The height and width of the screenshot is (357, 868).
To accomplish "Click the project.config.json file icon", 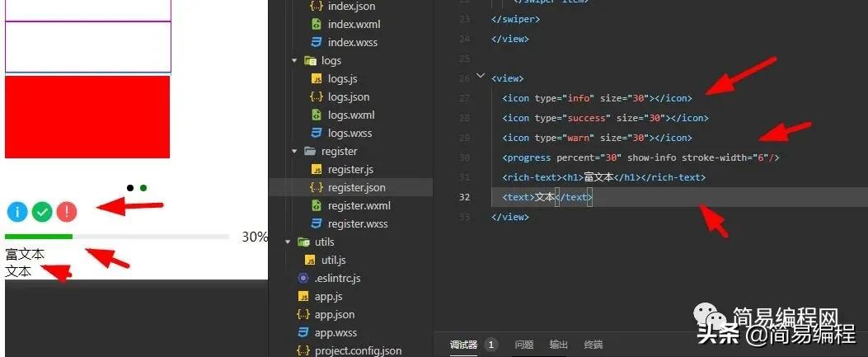I will coord(303,351).
